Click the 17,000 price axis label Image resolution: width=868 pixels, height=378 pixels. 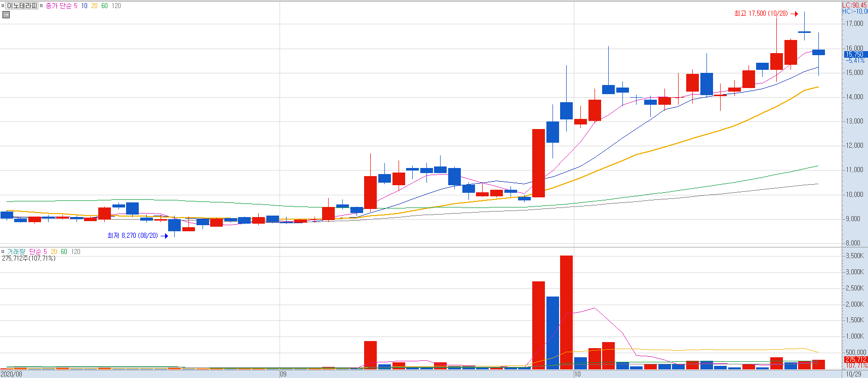pyautogui.click(x=855, y=23)
